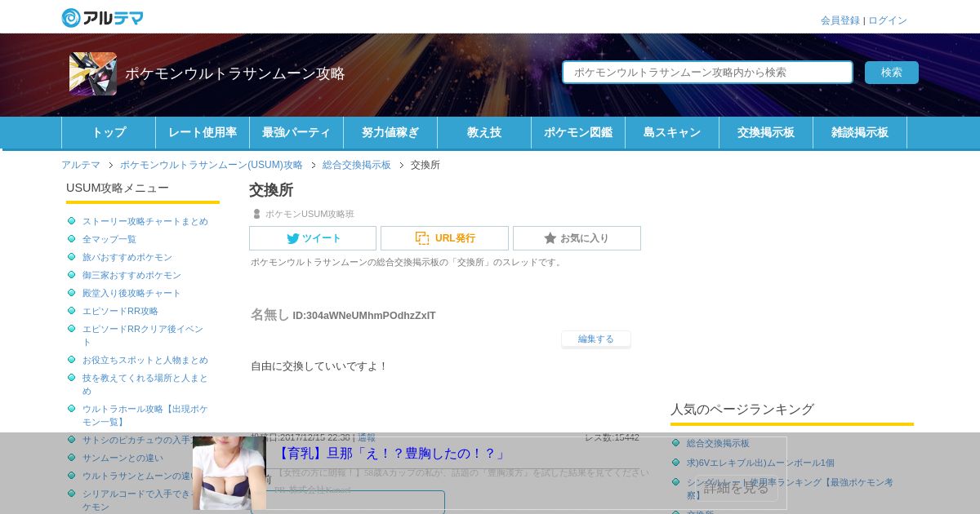Click the URL発行 copy button
The image size is (980, 514).
tap(444, 238)
